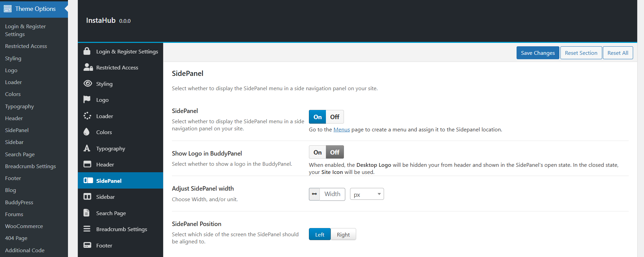Click the spinner icon next to Loader
Screen dimensions: 644x257
click(x=87, y=116)
